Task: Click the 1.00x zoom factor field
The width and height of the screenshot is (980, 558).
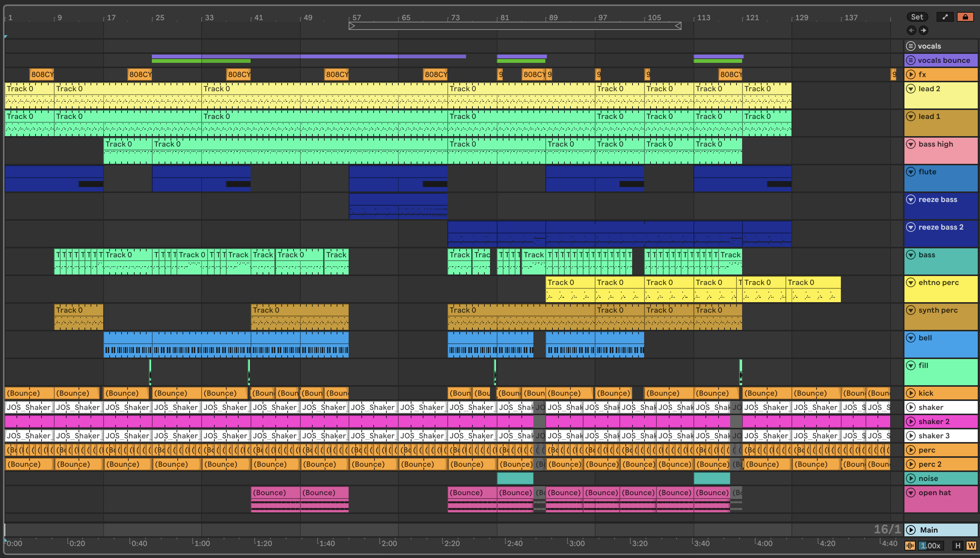Action: pyautogui.click(x=930, y=546)
